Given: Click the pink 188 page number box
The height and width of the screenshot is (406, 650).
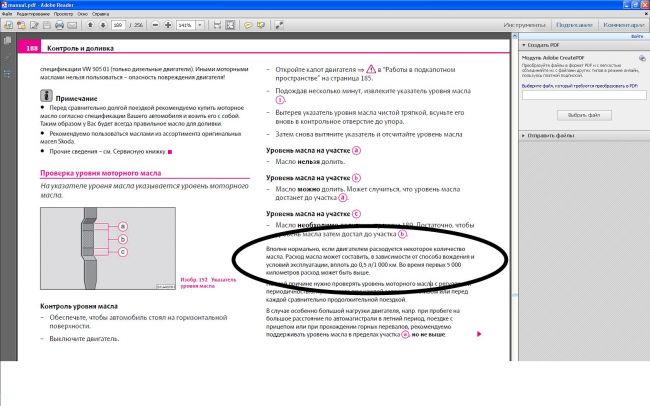Looking at the screenshot, I should (29, 47).
